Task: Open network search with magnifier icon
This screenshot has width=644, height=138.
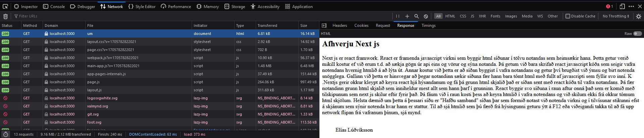Action: 416,16
